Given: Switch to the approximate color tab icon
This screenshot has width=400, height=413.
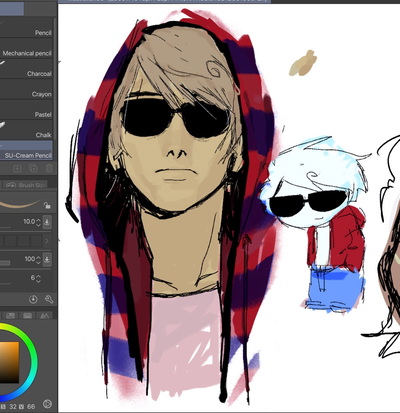Looking at the screenshot, I should pos(44,316).
